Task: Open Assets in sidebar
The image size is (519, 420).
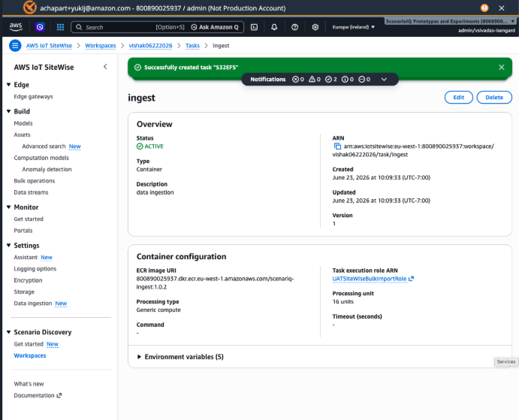Action: 22,134
